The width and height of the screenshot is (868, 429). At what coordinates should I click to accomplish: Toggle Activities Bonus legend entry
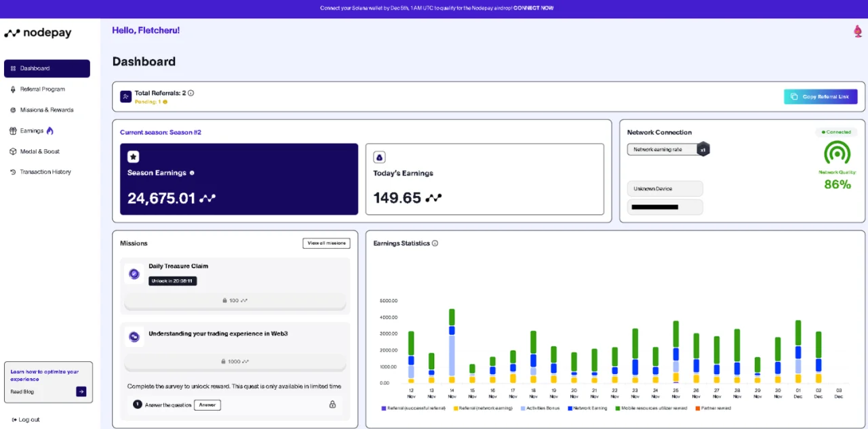(x=540, y=409)
